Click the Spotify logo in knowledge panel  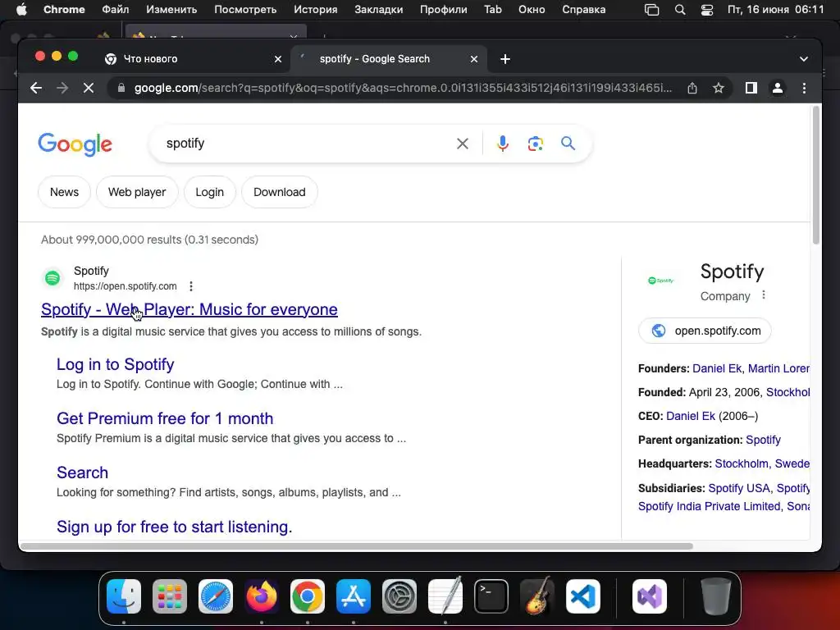click(660, 281)
